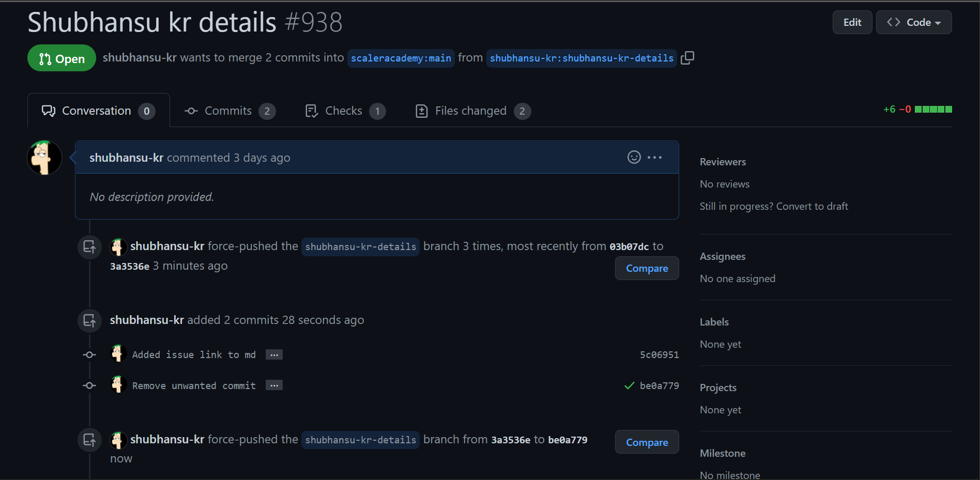
Task: Open the Code dropdown
Action: pos(913,22)
